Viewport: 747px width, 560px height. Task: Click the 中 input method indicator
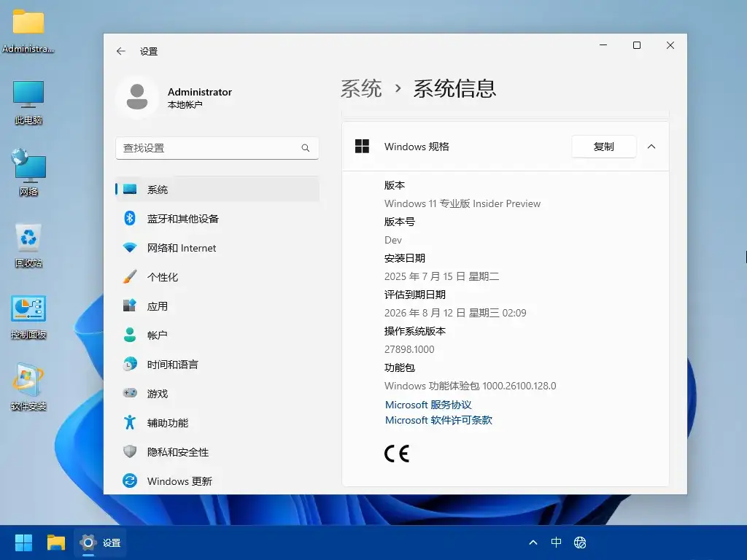point(556,542)
